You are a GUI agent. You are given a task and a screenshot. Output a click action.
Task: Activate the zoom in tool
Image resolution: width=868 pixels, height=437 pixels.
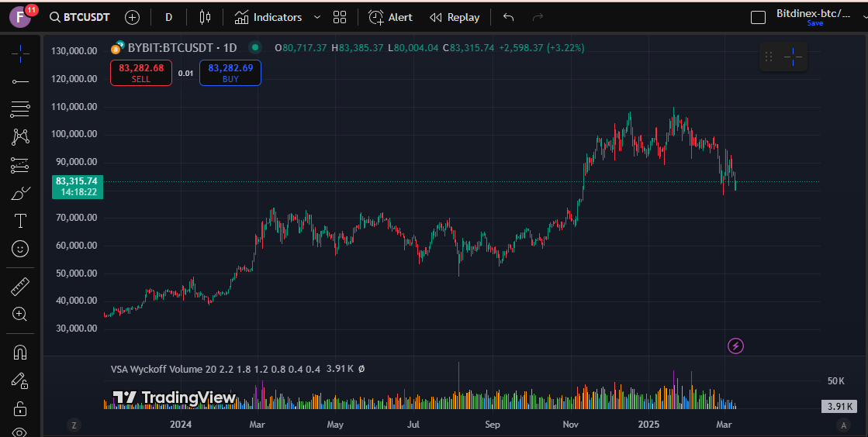click(x=20, y=315)
